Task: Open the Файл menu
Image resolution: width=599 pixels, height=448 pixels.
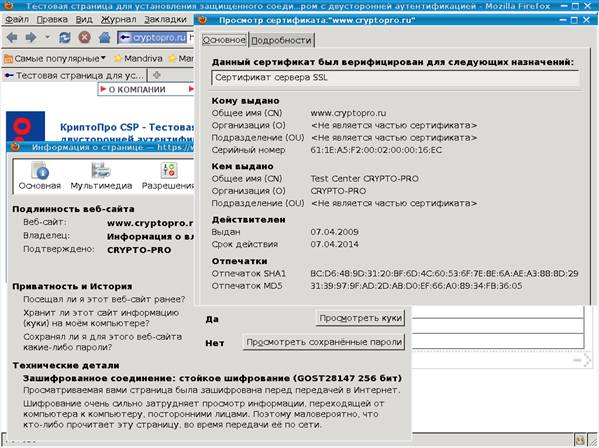Action: tap(17, 19)
